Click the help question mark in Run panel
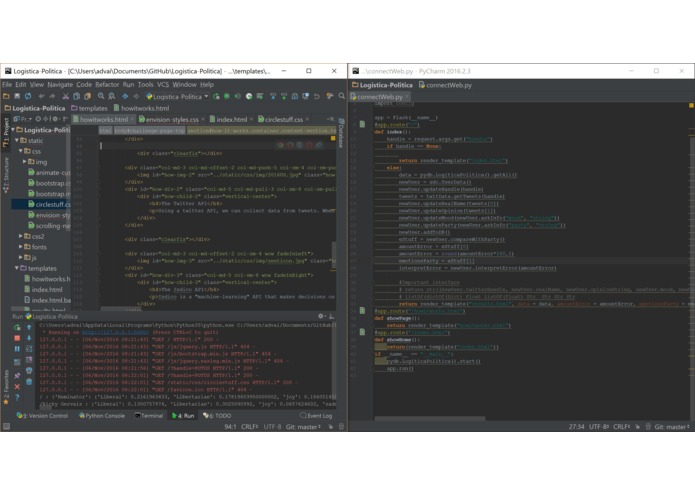 point(17,397)
